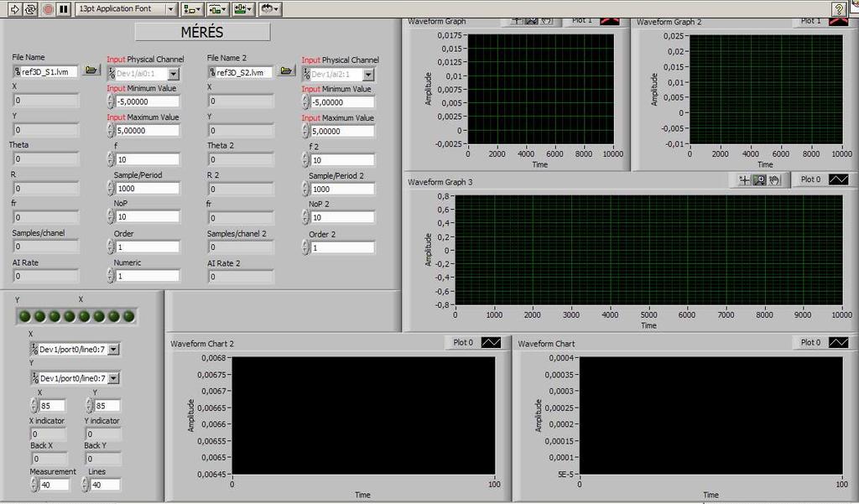Image resolution: width=859 pixels, height=504 pixels.
Task: Open folder browser next to ref3D_S1.lvm
Action: point(91,70)
